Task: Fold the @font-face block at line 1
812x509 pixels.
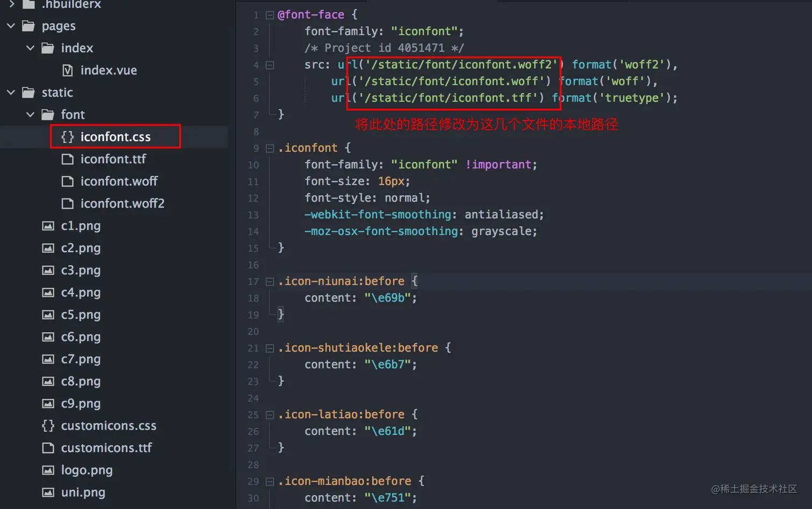Action: pos(270,15)
